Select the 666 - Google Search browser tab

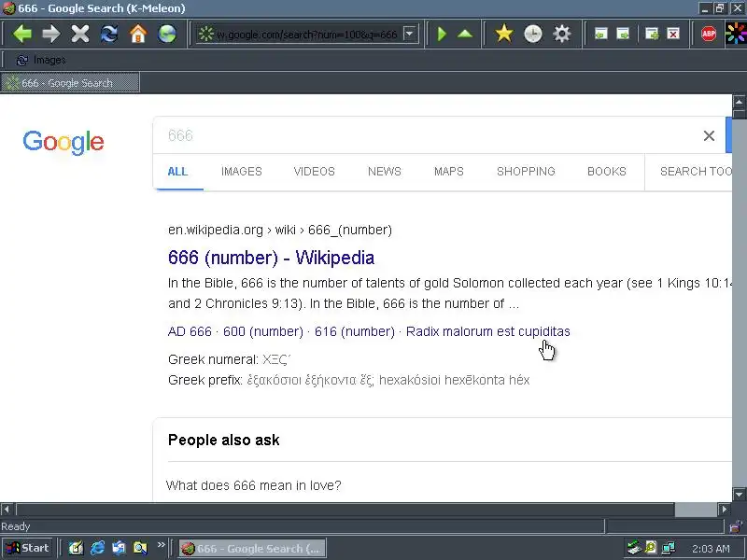[x=70, y=83]
